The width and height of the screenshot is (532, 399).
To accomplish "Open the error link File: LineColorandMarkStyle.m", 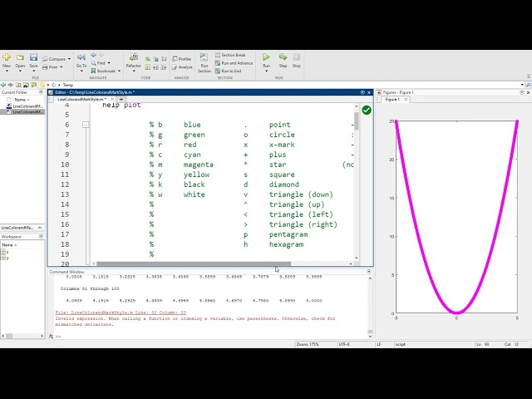I will [x=121, y=313].
